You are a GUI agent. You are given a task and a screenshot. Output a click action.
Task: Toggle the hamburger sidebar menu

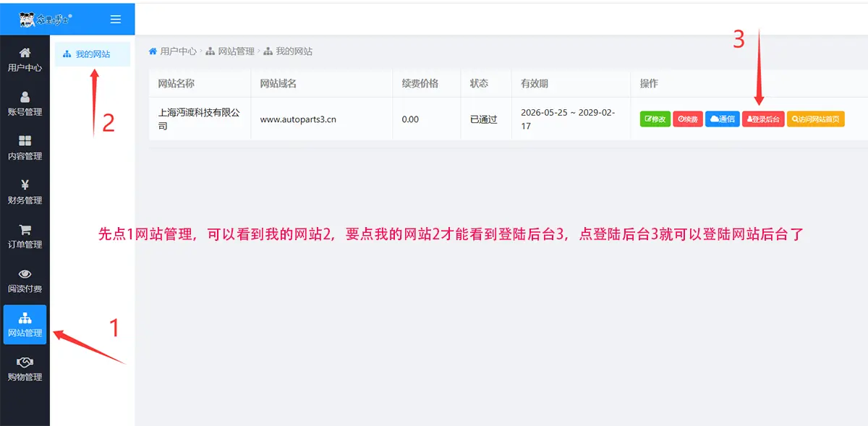pos(116,19)
